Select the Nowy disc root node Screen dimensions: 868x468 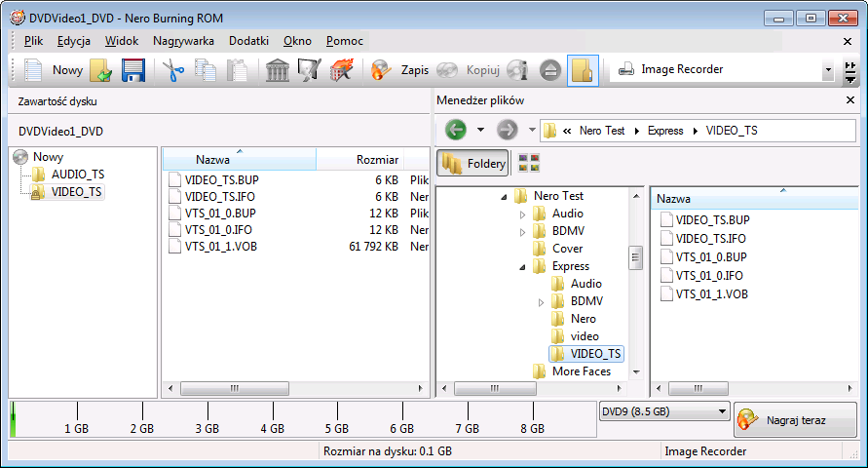pyautogui.click(x=38, y=157)
